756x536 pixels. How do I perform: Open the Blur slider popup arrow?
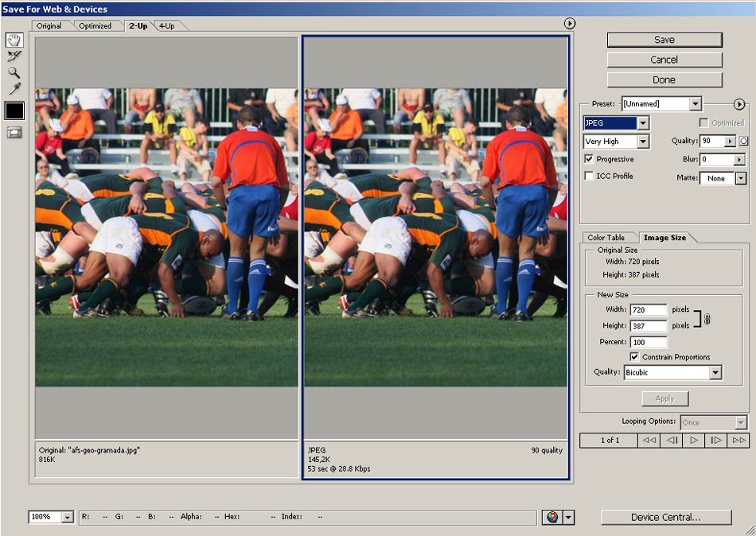coord(739,160)
